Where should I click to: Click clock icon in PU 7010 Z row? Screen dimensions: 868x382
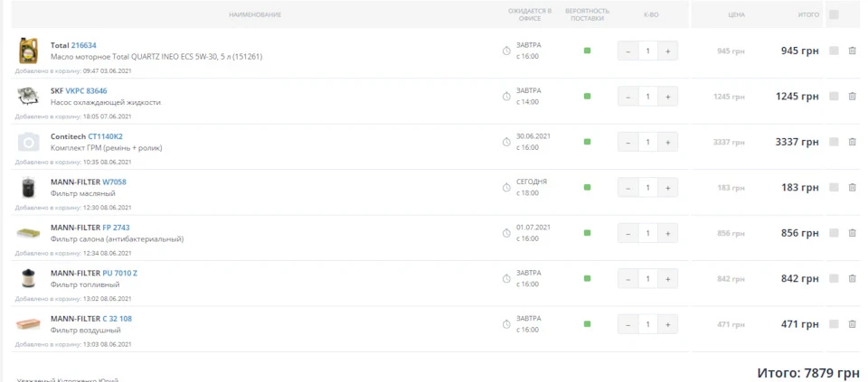(x=506, y=279)
